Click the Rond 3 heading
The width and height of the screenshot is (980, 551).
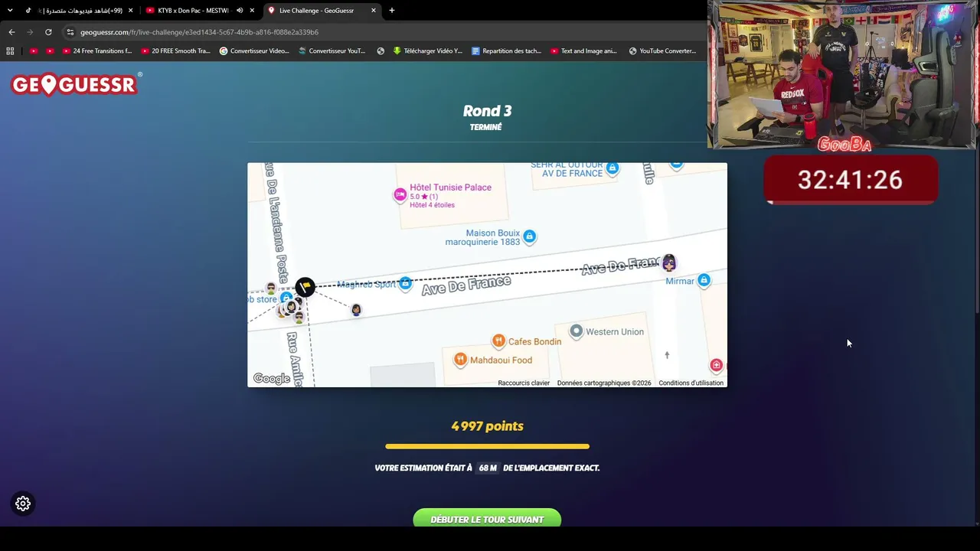tap(487, 111)
